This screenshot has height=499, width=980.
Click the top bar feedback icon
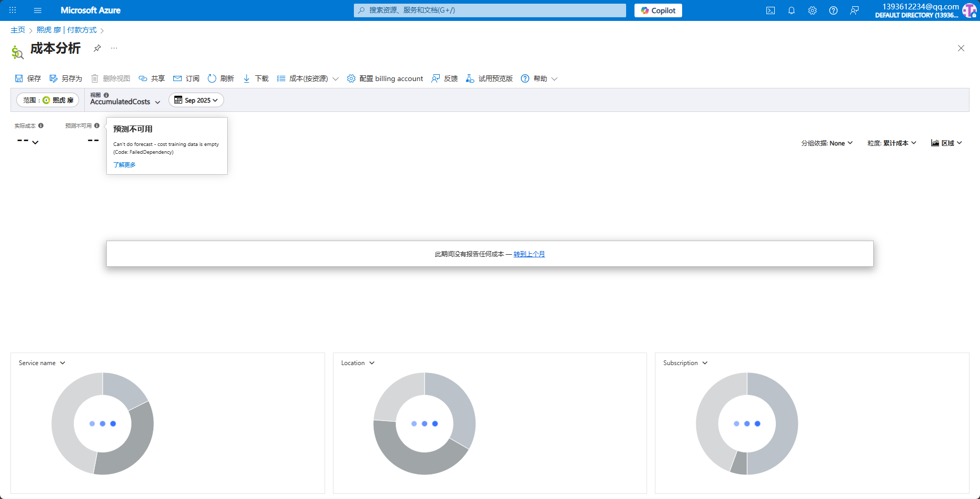point(854,10)
